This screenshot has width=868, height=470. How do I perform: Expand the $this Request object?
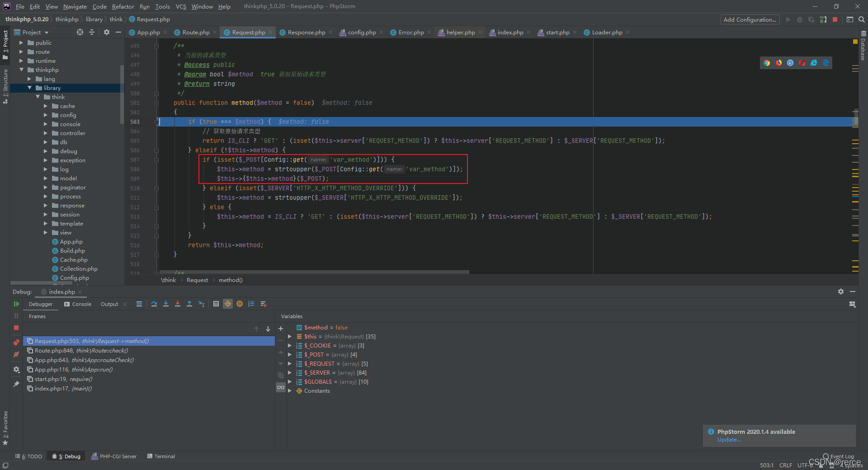pos(290,337)
